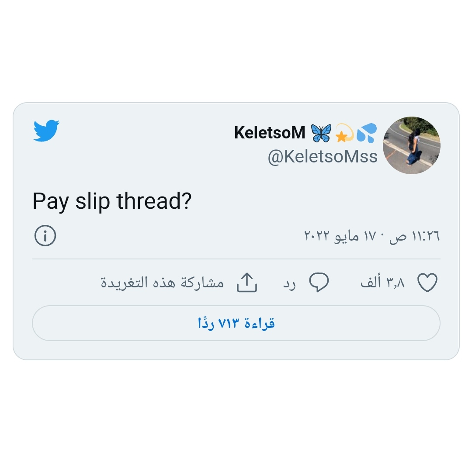Click the رد reply label

click(289, 283)
